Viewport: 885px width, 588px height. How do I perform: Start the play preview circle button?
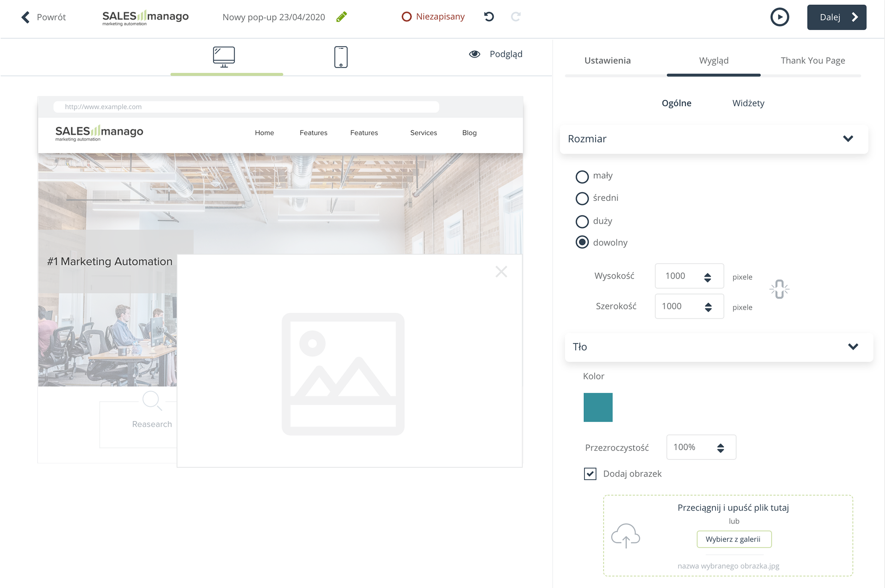pyautogui.click(x=779, y=17)
